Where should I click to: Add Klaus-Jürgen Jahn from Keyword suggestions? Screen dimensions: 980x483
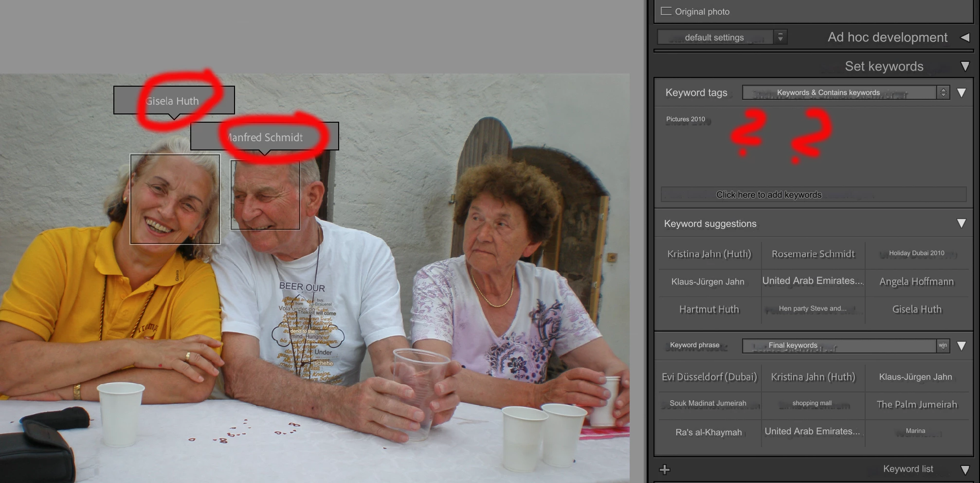click(x=708, y=281)
